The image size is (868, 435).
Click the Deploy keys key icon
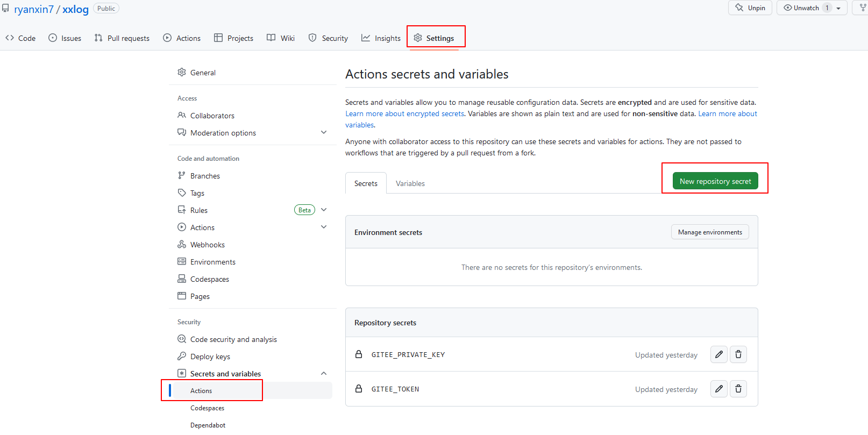coord(182,356)
